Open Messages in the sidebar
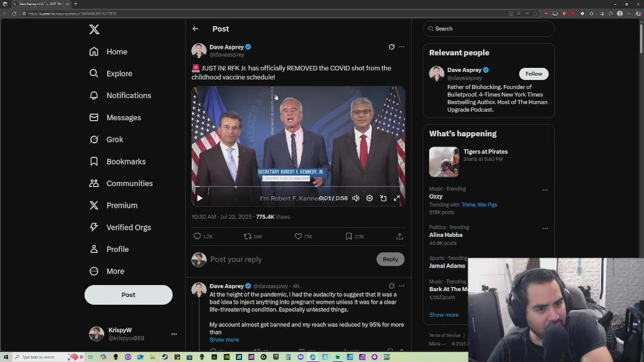Viewport: 644px width, 362px height. 115,118
